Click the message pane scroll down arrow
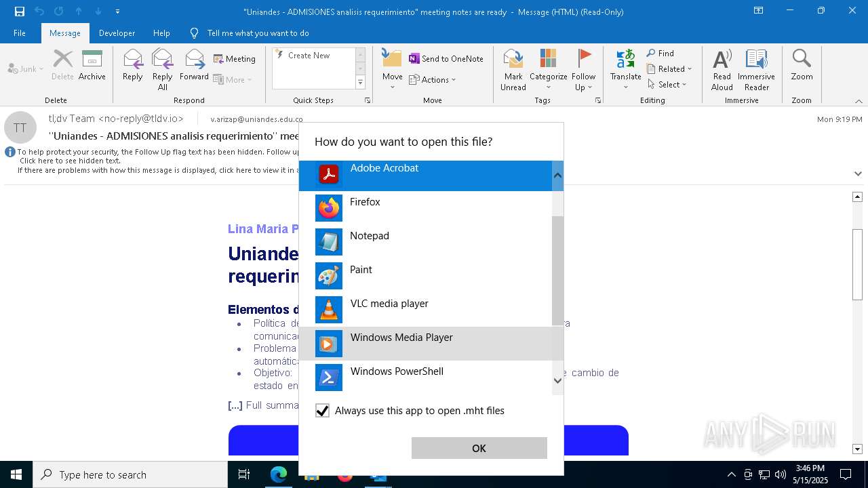This screenshot has height=488, width=868. (x=857, y=449)
